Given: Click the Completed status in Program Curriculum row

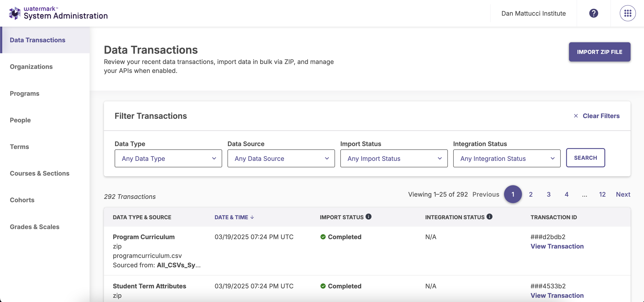Looking at the screenshot, I should coord(344,237).
